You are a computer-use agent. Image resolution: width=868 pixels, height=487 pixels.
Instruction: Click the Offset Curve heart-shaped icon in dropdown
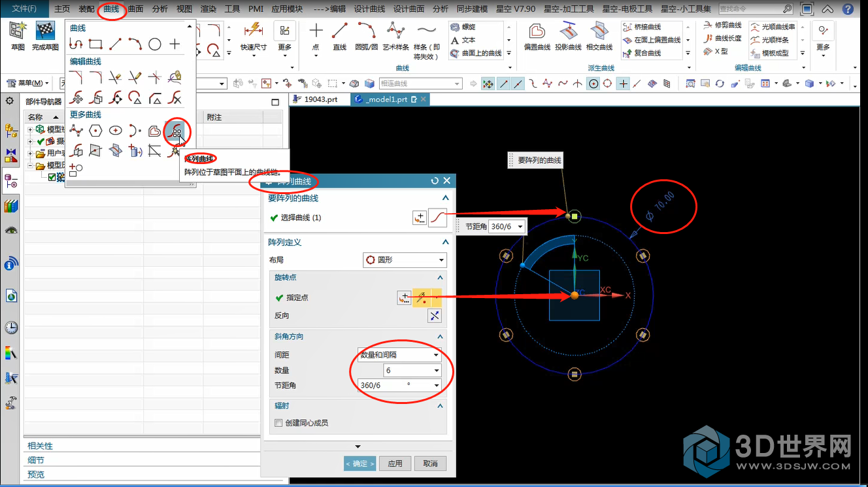[155, 131]
